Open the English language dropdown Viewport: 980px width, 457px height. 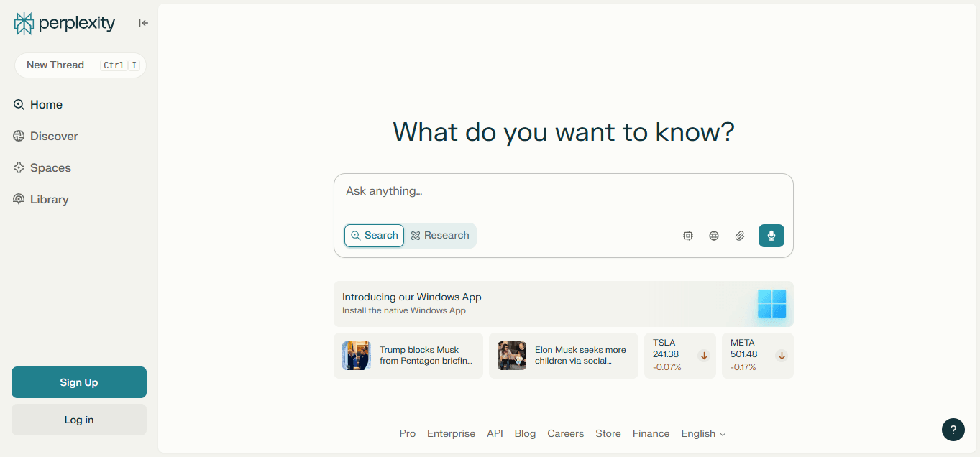(x=703, y=434)
